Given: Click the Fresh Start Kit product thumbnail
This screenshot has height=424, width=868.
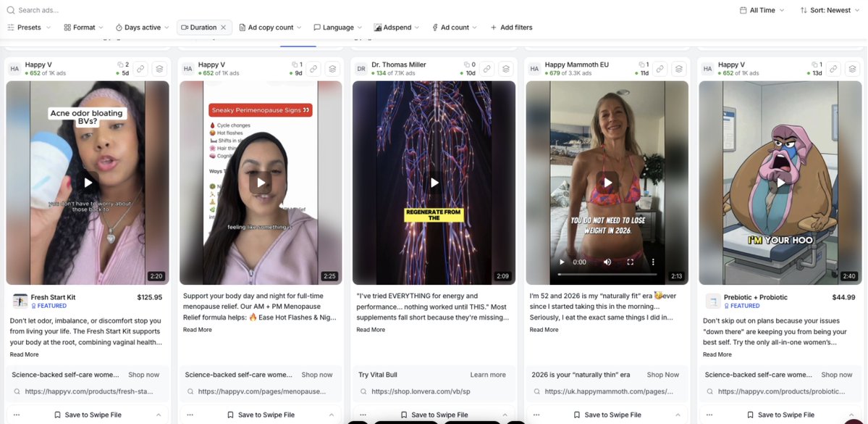Looking at the screenshot, I should [20, 301].
